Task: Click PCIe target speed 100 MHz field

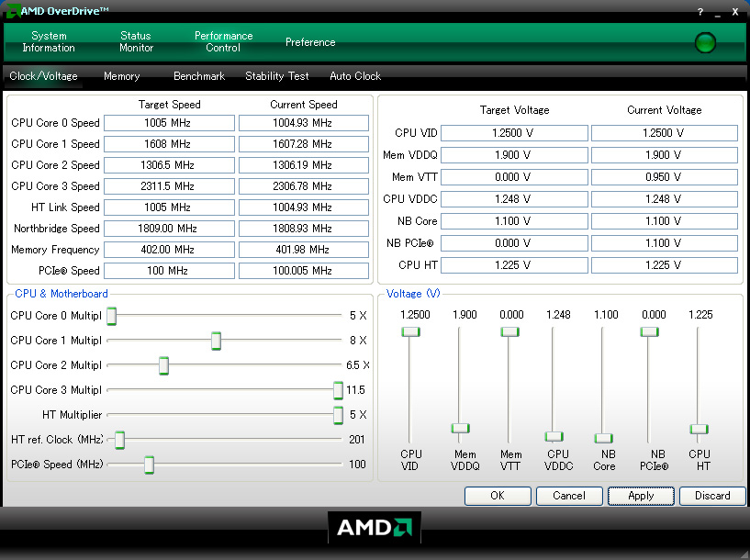Action: (x=169, y=271)
